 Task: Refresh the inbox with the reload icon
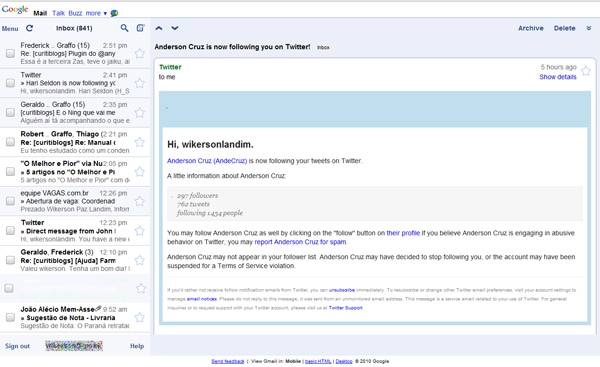(29, 28)
